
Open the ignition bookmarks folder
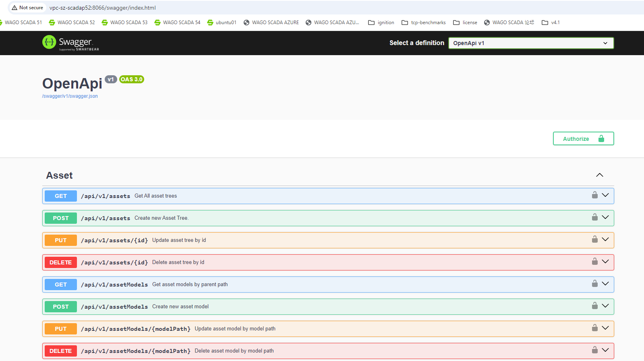pyautogui.click(x=381, y=23)
